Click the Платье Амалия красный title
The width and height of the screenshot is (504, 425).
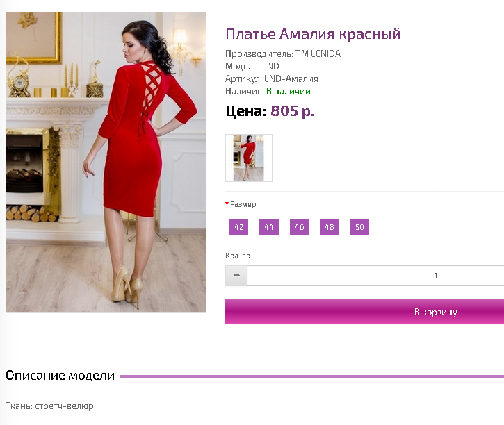(x=313, y=34)
